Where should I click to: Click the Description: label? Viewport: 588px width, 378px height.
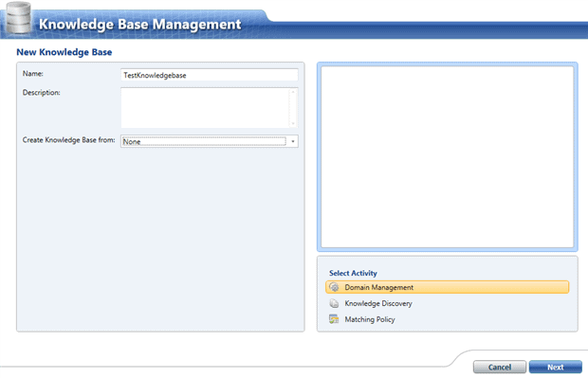(x=41, y=93)
